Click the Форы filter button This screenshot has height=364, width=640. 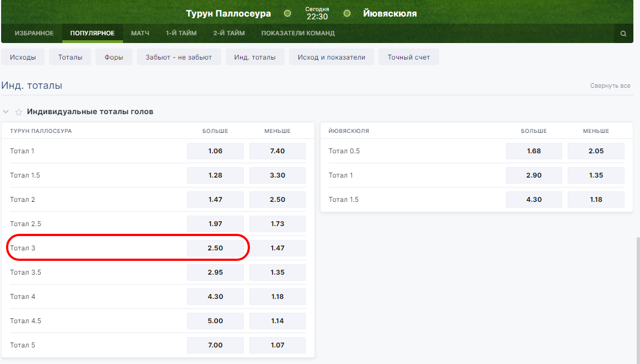click(114, 57)
